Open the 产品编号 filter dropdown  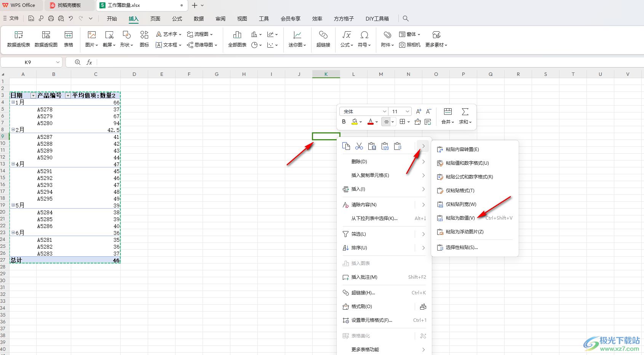(68, 96)
